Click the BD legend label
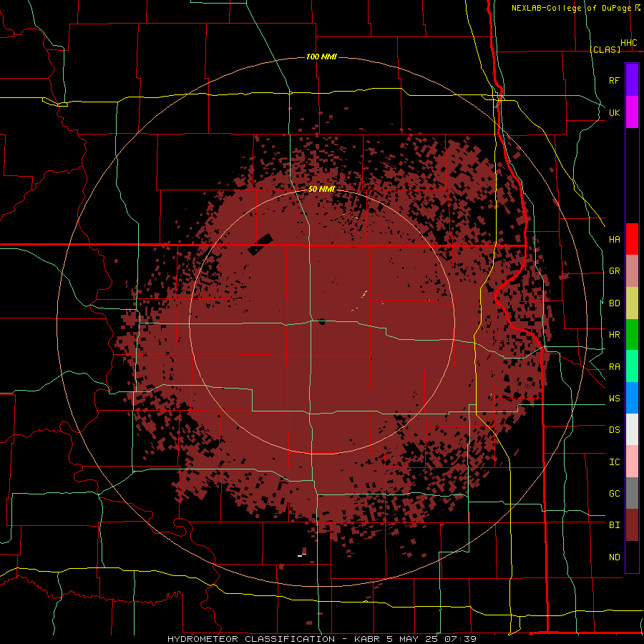The height and width of the screenshot is (644, 644). [615, 303]
